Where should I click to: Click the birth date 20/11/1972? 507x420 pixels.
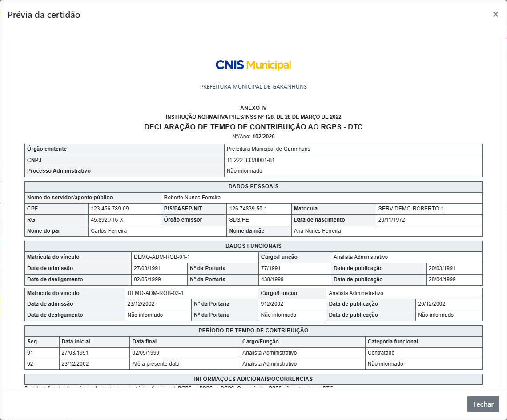[391, 220]
